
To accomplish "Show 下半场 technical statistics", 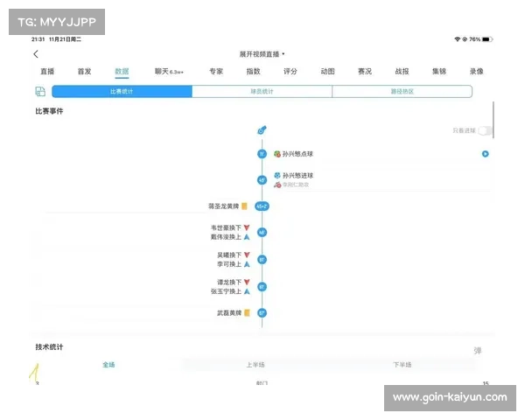I will pyautogui.click(x=402, y=365).
